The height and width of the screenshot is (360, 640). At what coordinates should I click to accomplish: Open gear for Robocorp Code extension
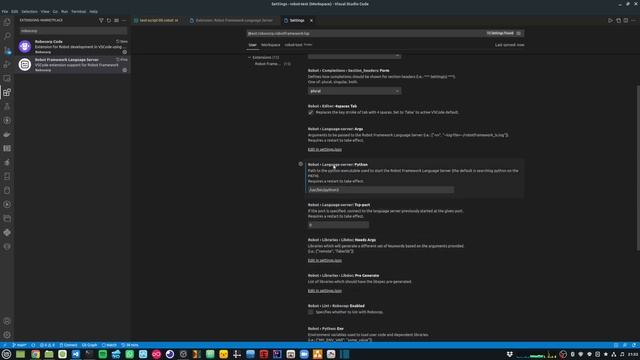125,52
